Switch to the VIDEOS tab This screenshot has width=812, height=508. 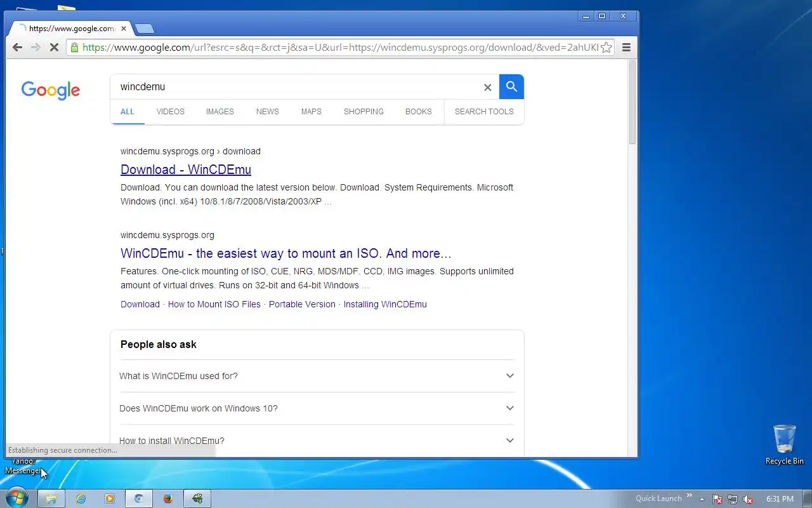[x=171, y=112]
